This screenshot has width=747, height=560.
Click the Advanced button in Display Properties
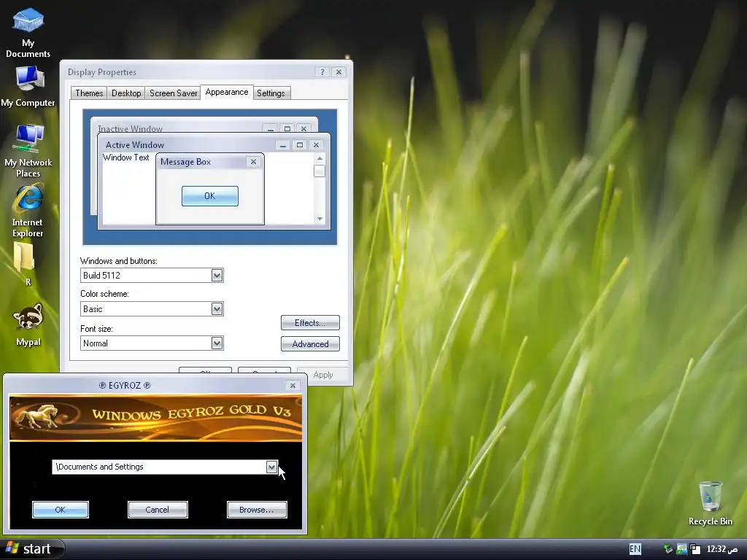tap(310, 344)
